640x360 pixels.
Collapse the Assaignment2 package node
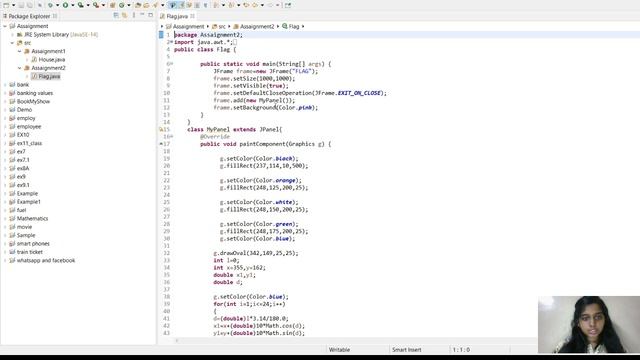(20, 68)
